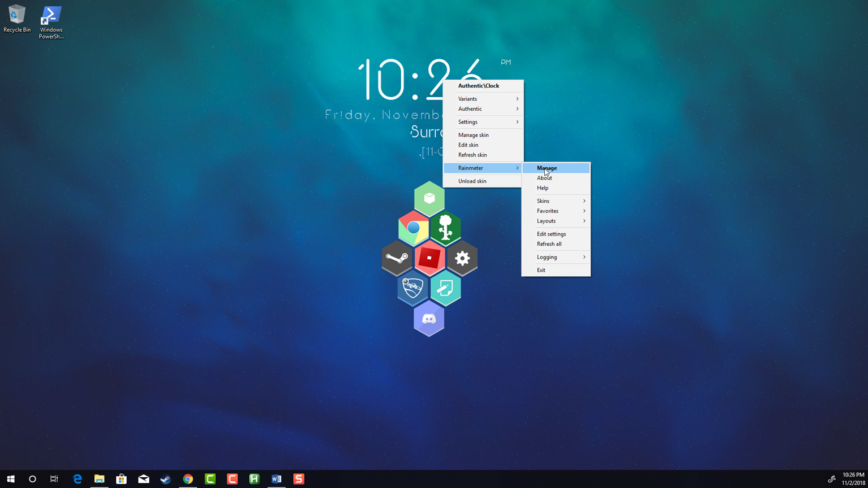Open Discord from the hexagon launcher
Image resolution: width=868 pixels, height=488 pixels.
coord(429,319)
